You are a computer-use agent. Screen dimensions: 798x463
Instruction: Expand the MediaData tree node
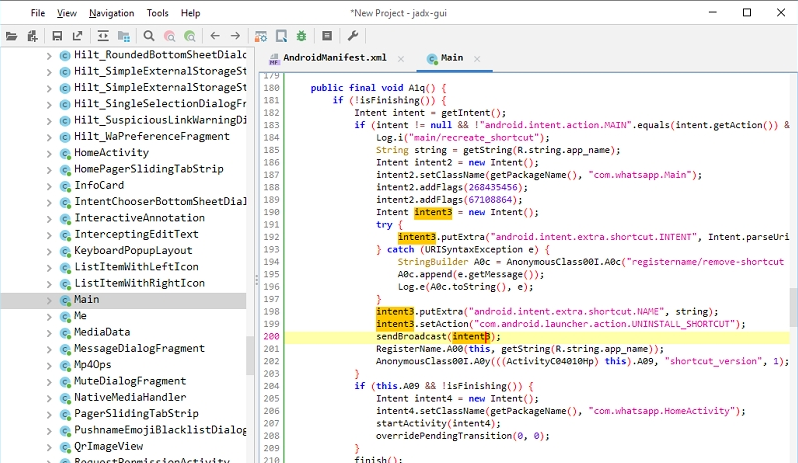[49, 332]
